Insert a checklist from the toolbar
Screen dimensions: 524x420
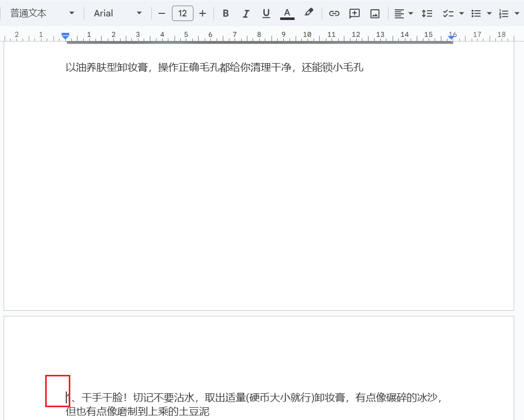click(x=448, y=13)
